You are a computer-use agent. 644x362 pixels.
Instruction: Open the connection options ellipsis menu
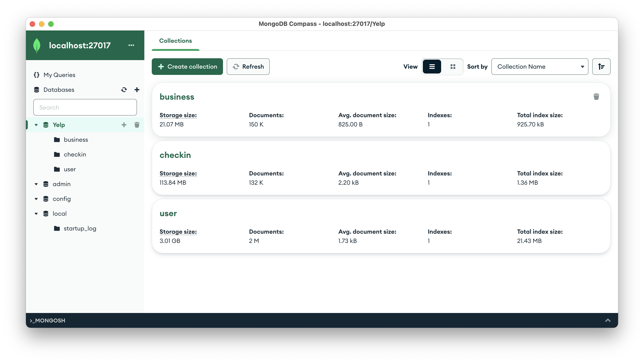[131, 45]
